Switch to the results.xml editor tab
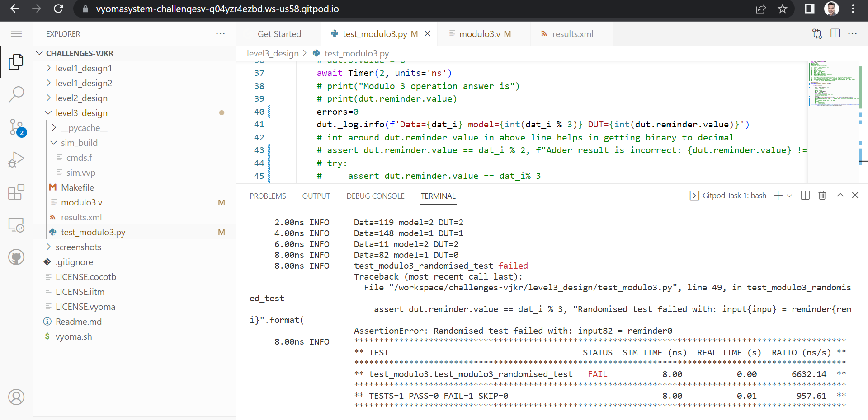This screenshot has width=868, height=420. tap(572, 34)
